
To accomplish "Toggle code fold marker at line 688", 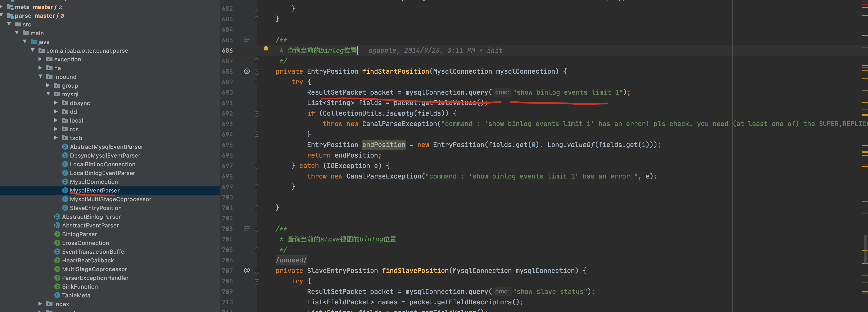I will 257,72.
